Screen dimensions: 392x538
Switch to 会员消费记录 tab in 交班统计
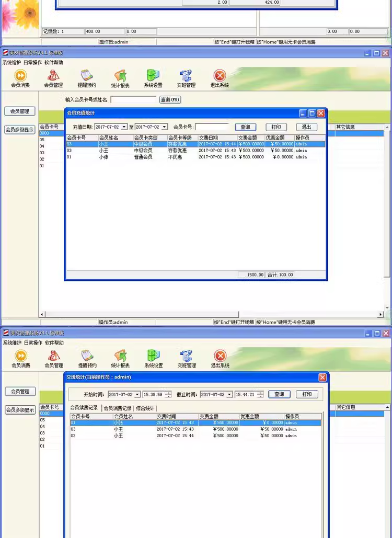[118, 408]
